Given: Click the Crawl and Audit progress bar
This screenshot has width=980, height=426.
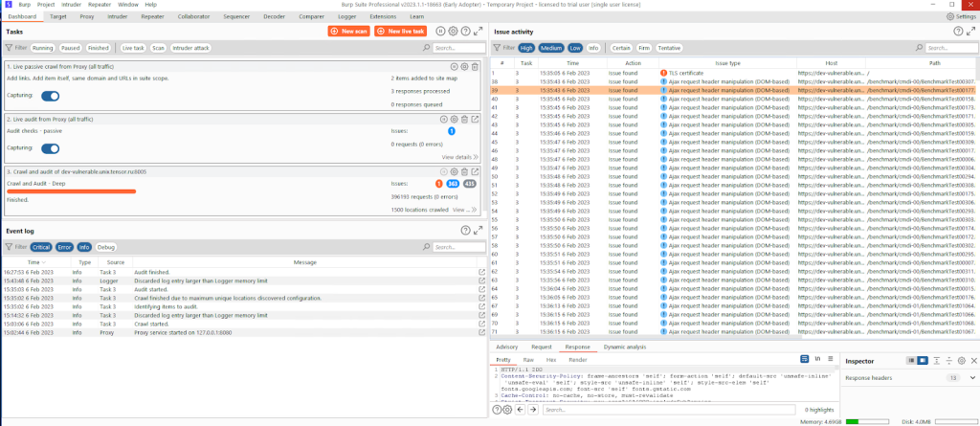Looking at the screenshot, I should tap(72, 191).
